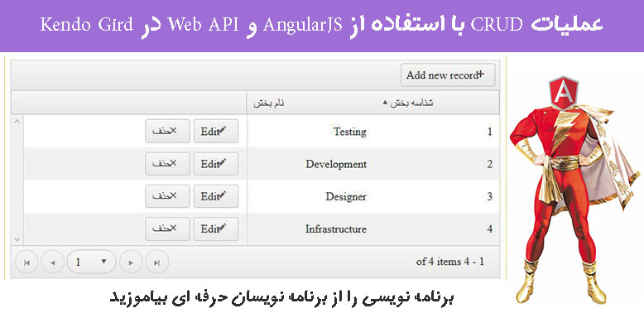Go to the next grid page

click(x=131, y=263)
